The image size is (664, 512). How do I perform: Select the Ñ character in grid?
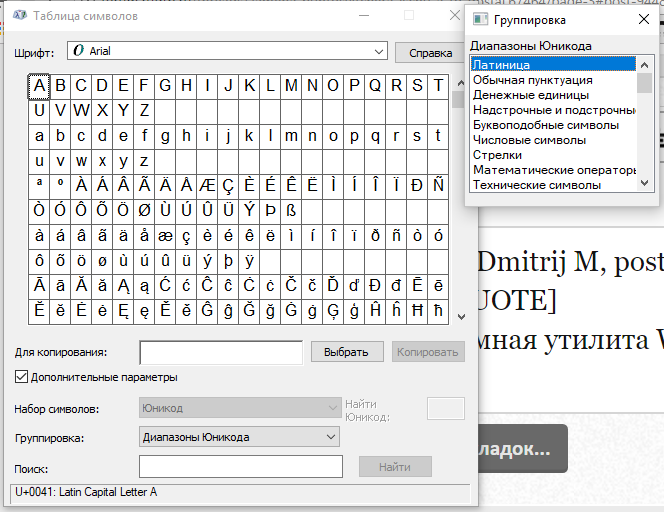(x=438, y=186)
